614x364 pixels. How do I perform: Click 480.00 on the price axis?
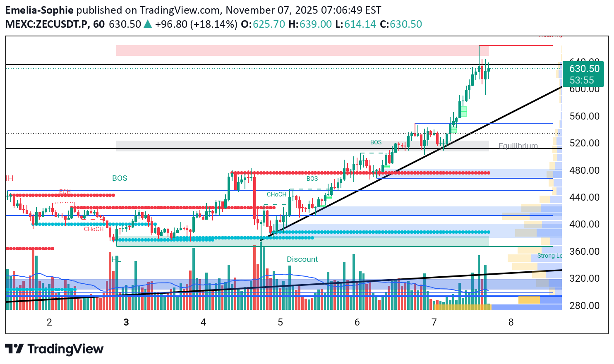coord(584,170)
